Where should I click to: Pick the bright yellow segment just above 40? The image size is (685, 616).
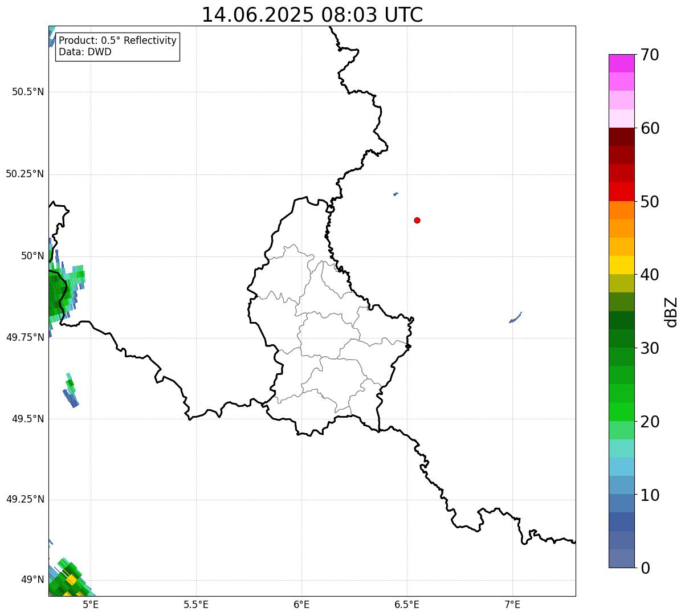click(621, 265)
